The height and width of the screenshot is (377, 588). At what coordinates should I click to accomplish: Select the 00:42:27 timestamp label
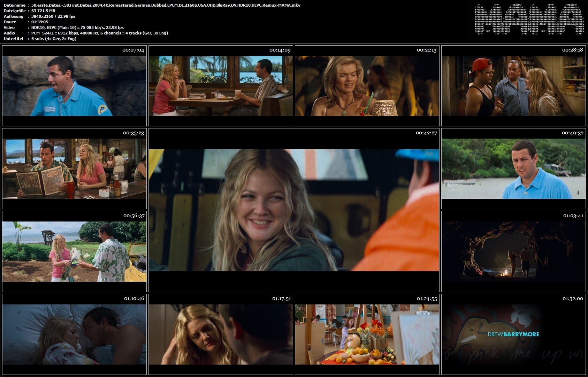pyautogui.click(x=426, y=133)
